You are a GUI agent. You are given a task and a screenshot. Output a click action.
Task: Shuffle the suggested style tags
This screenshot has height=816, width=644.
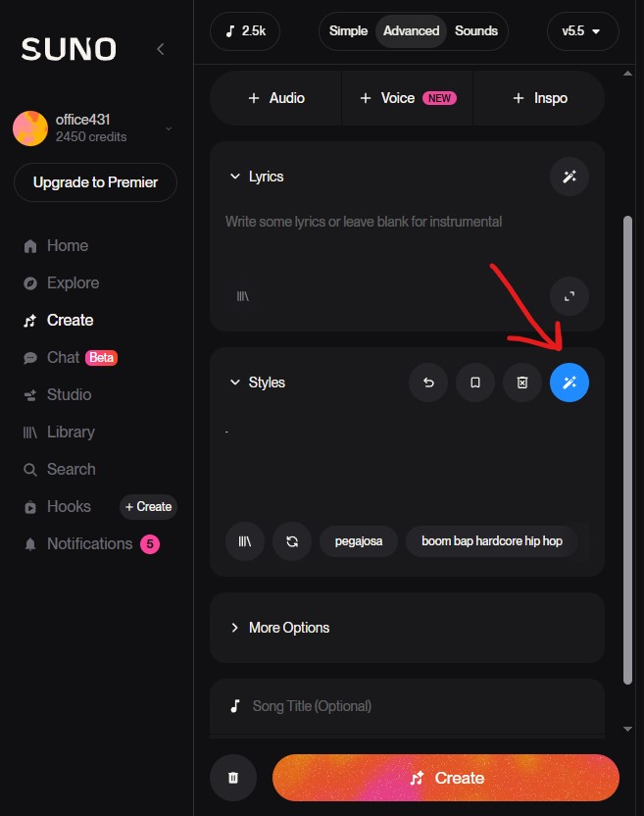[x=292, y=540]
